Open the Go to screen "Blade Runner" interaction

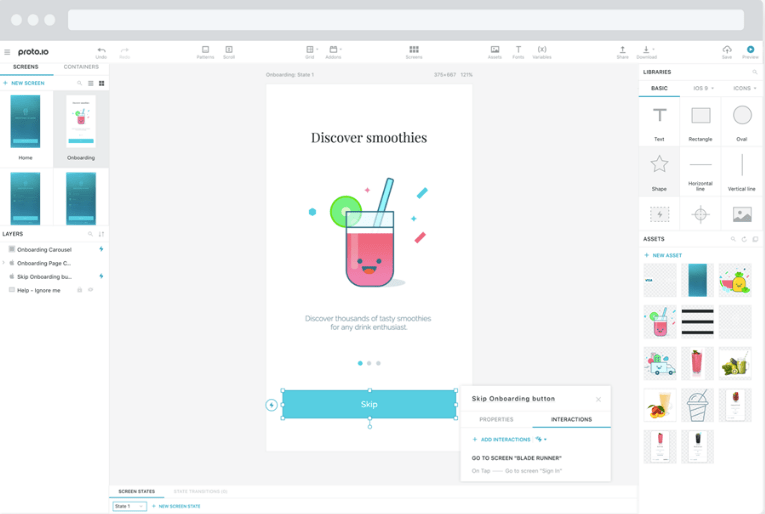pyautogui.click(x=517, y=458)
